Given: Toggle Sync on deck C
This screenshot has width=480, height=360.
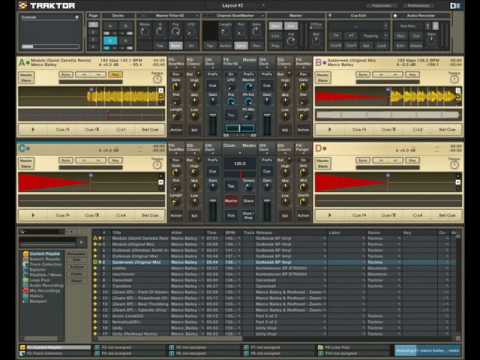Looking at the screenshot, I should [66, 161].
